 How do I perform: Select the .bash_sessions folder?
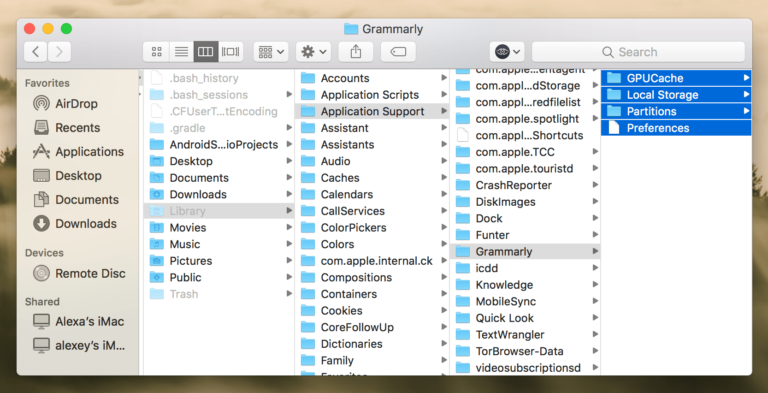(218, 95)
